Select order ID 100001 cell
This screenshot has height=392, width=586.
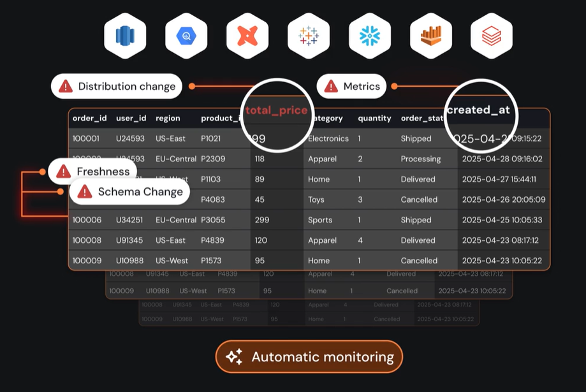coord(86,139)
